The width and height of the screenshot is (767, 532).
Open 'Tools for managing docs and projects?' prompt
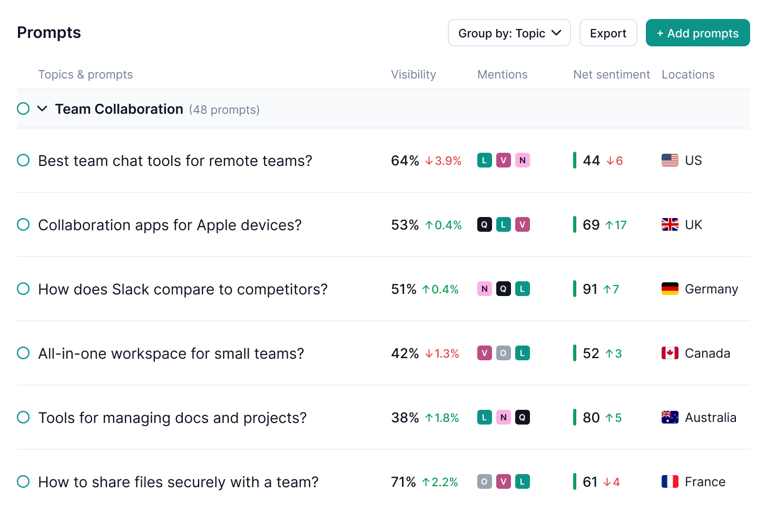click(172, 418)
